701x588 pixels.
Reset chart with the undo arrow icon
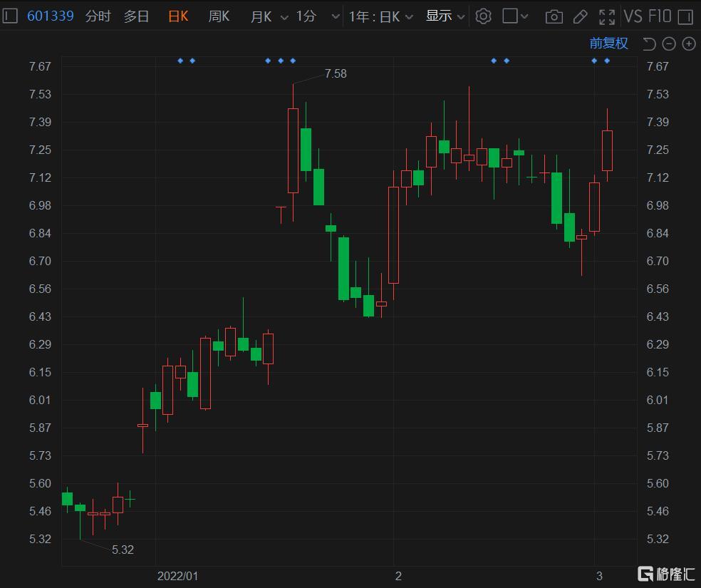coord(649,43)
